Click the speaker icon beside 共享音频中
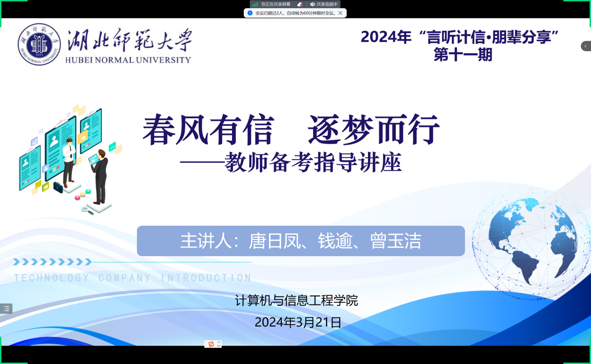 point(313,4)
